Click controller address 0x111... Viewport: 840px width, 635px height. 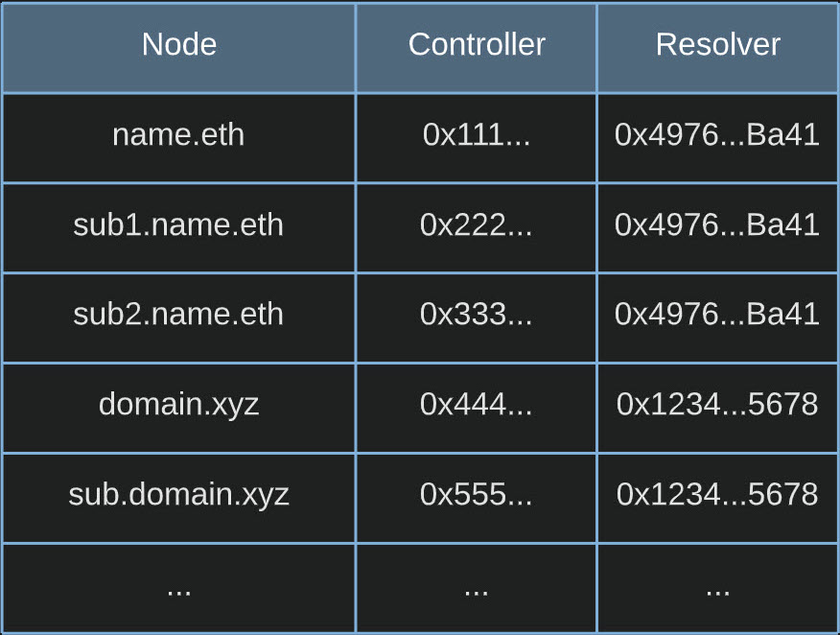point(477,135)
